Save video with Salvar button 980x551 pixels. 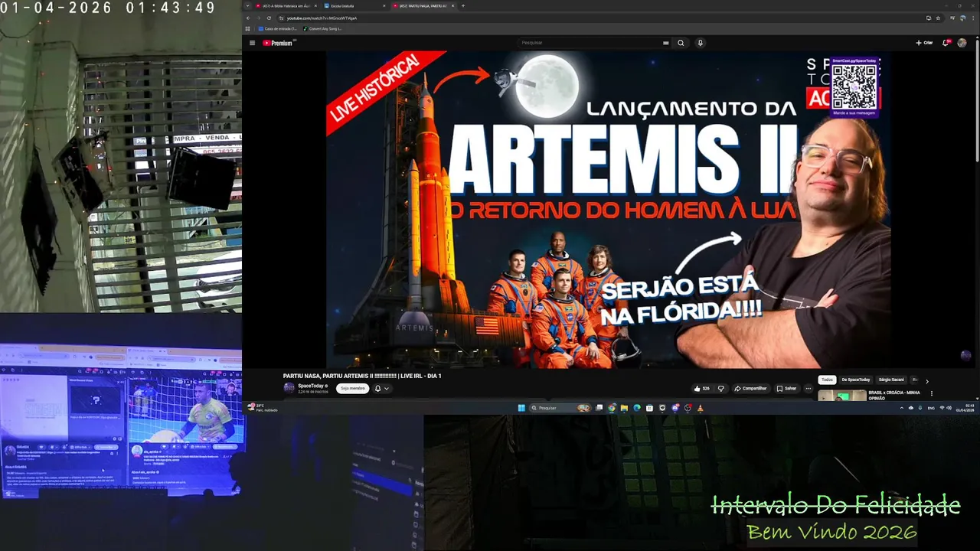click(786, 388)
